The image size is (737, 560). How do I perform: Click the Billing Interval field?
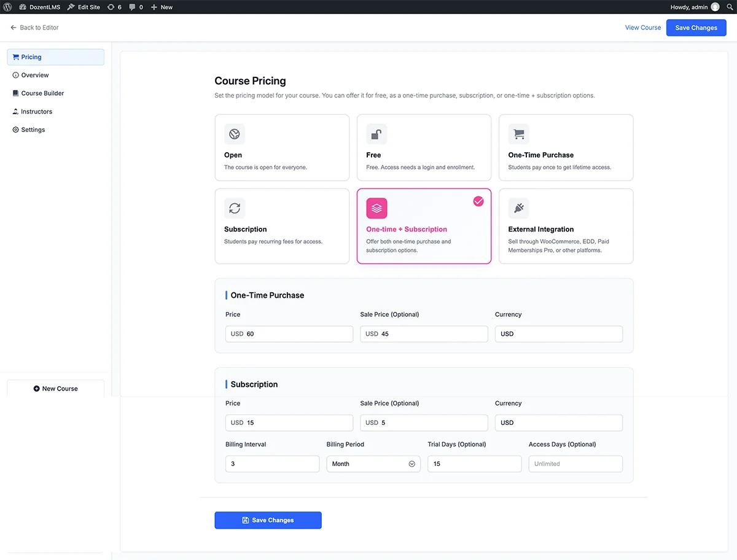272,464
